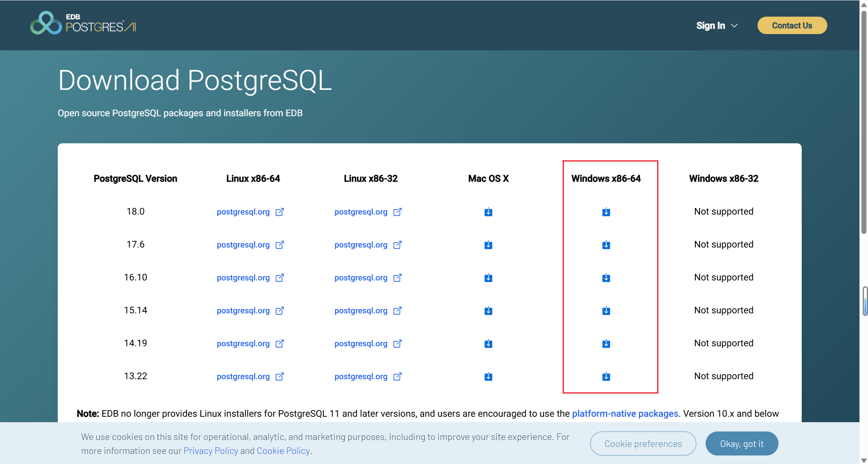Open the Cookie Policy link
This screenshot has width=868, height=464.
point(283,451)
